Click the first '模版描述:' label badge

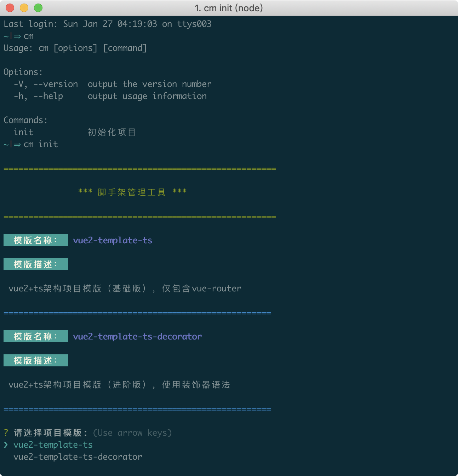pyautogui.click(x=36, y=264)
